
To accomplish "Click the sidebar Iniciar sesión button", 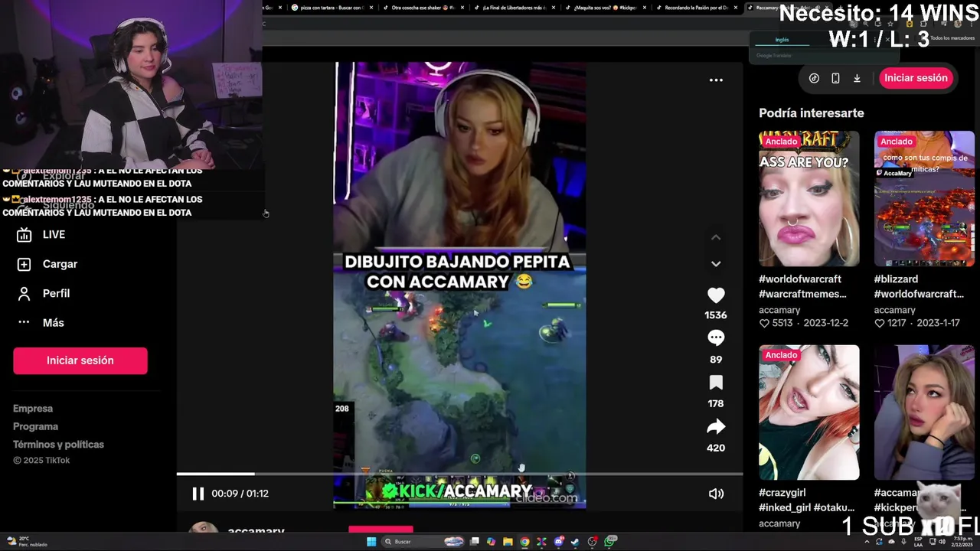I will (x=80, y=360).
